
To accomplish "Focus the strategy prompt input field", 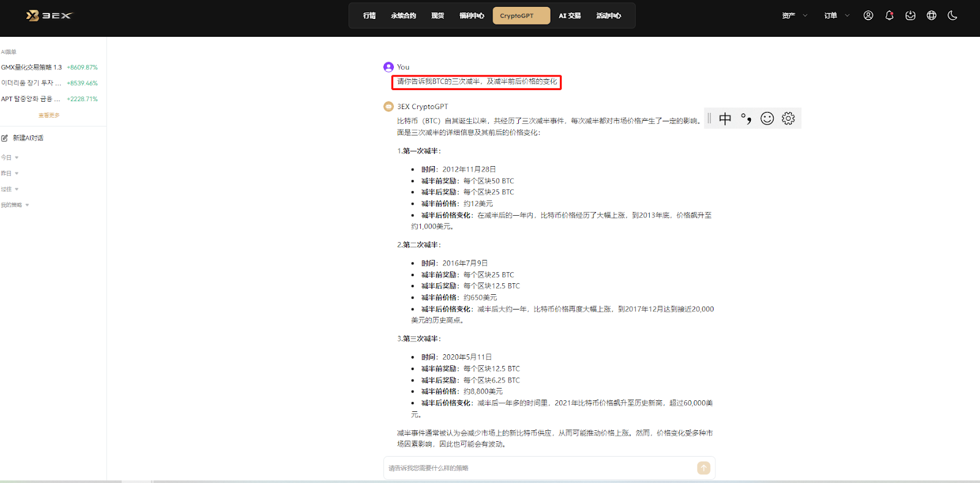I will tap(540, 468).
